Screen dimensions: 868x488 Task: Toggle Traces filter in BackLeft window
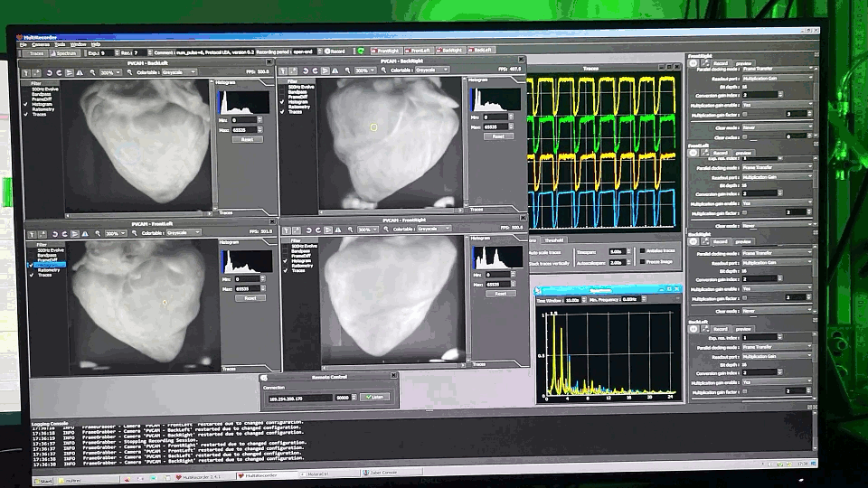[25, 115]
